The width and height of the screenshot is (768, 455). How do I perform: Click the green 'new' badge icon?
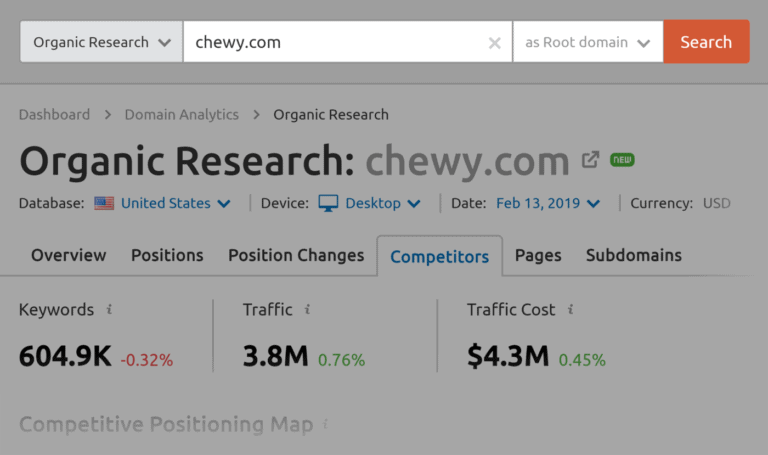(622, 160)
